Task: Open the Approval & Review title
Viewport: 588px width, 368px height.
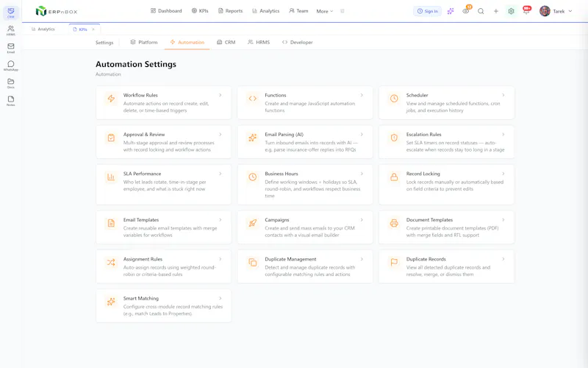Action: click(144, 135)
